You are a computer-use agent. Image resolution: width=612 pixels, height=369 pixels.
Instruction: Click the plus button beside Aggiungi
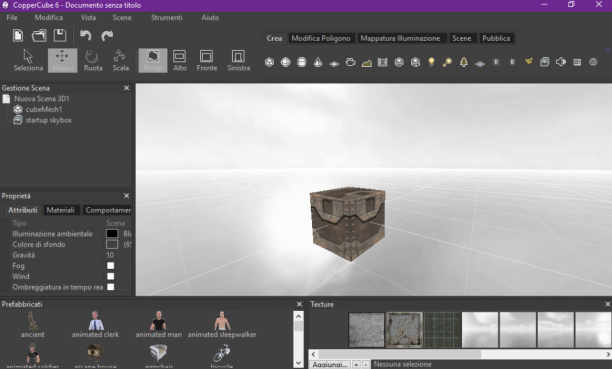click(356, 365)
